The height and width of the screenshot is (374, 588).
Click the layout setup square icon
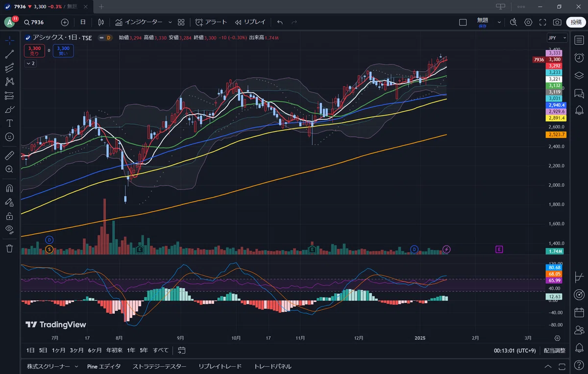coord(463,22)
